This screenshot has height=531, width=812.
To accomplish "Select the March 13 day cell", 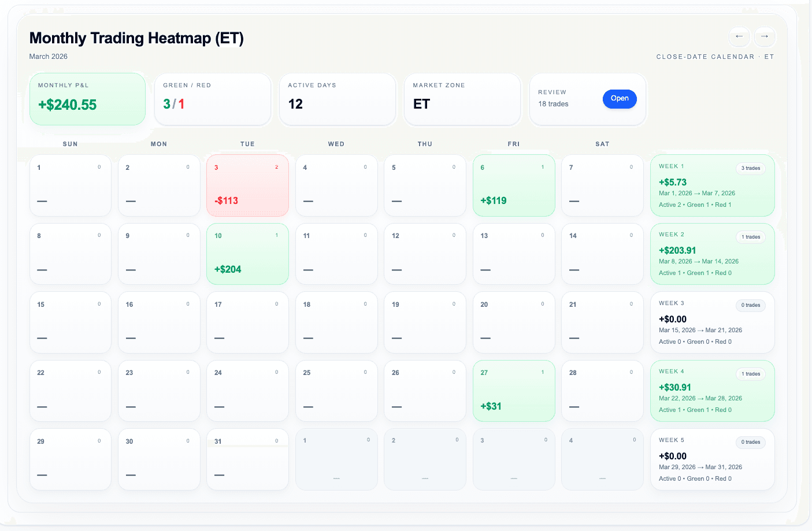I will coord(514,254).
